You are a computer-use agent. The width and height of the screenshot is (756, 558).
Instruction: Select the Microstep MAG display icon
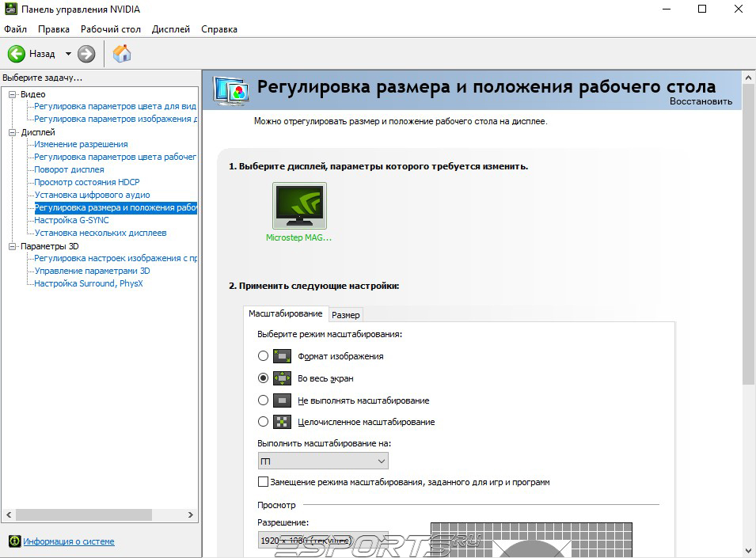(x=299, y=205)
